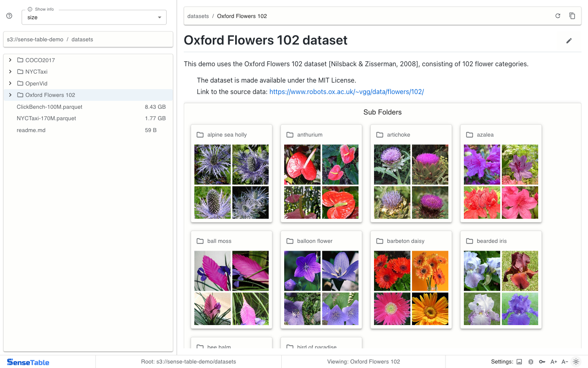The width and height of the screenshot is (588, 368).
Task: Click first azalea purple flower thumbnail
Action: click(x=482, y=164)
